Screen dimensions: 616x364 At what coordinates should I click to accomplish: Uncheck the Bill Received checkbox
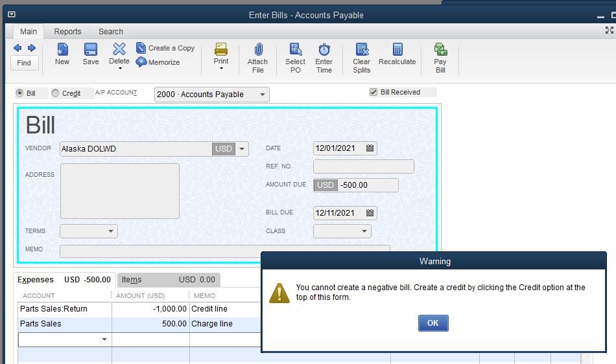(373, 92)
